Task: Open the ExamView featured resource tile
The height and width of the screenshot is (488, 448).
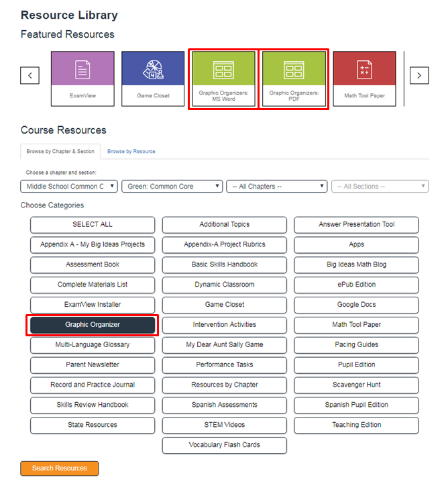Action: tap(82, 79)
